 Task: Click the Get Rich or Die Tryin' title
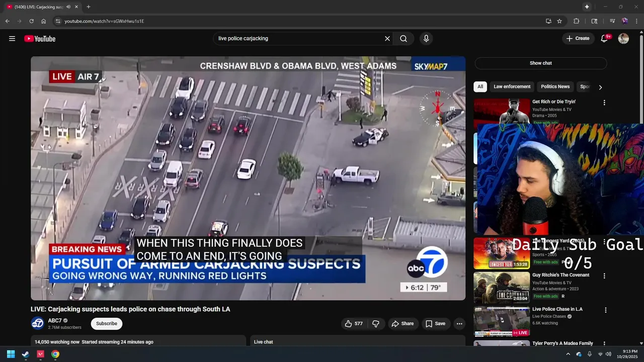click(553, 102)
